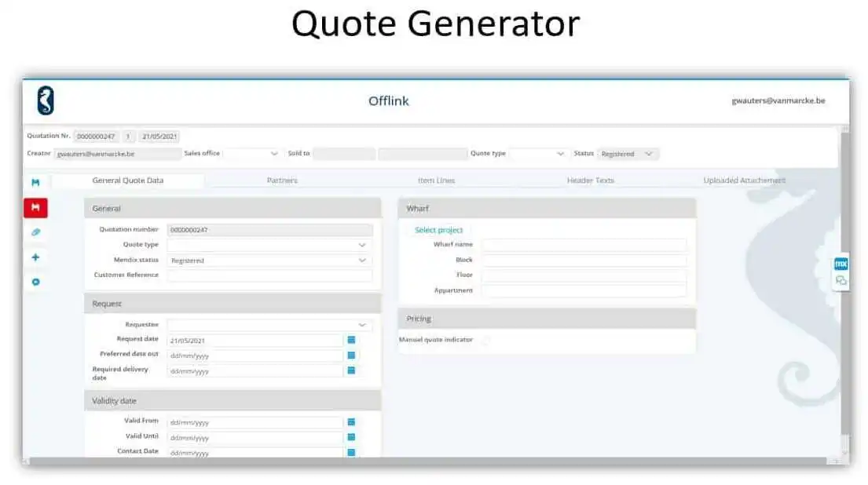Viewport: 868px width, 485px height.
Task: Click the Appartment input field
Action: pyautogui.click(x=584, y=290)
